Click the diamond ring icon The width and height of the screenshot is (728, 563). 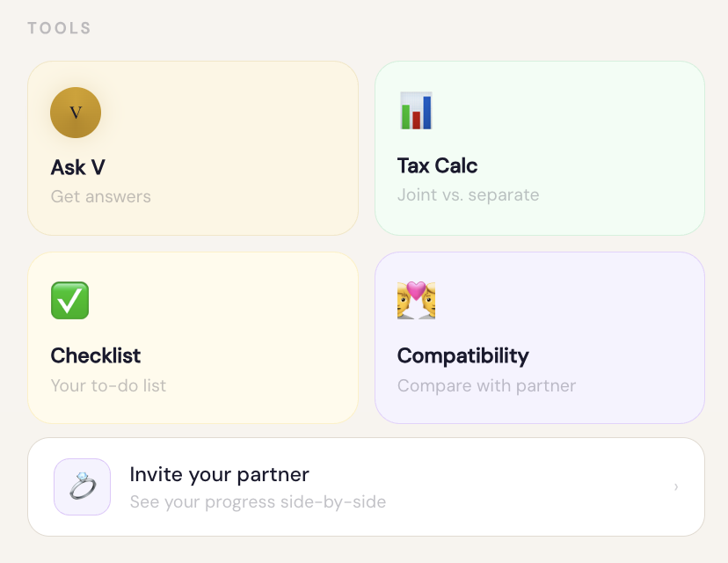[82, 486]
